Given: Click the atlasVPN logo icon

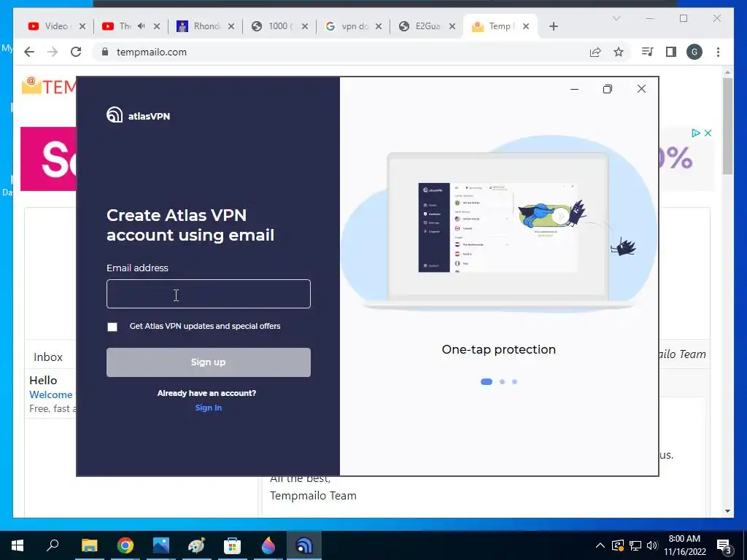Looking at the screenshot, I should [115, 115].
